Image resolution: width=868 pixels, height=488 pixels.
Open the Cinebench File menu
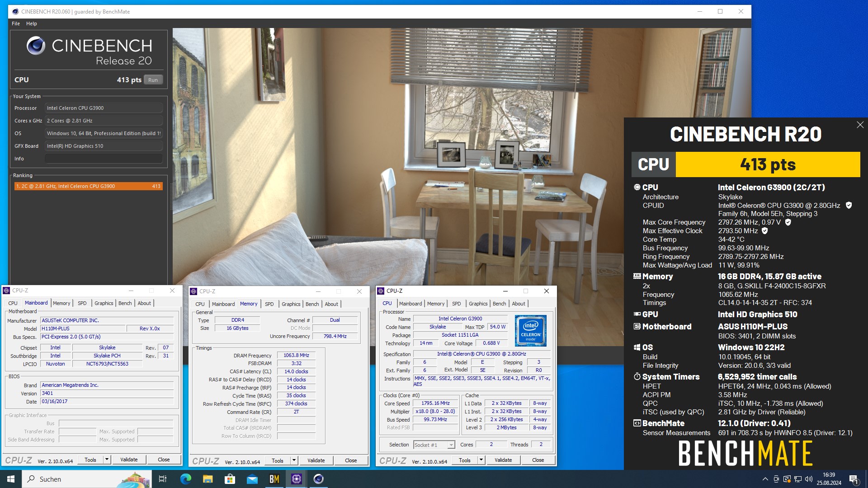[16, 23]
